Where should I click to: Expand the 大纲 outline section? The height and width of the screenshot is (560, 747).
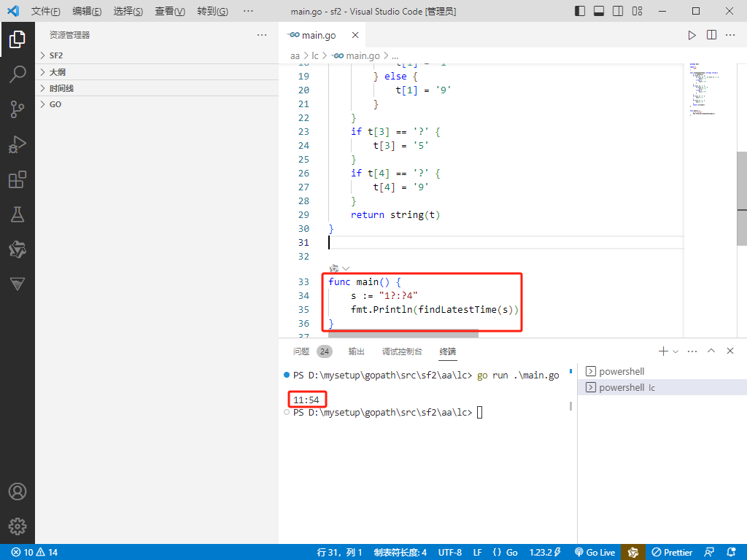click(157, 72)
